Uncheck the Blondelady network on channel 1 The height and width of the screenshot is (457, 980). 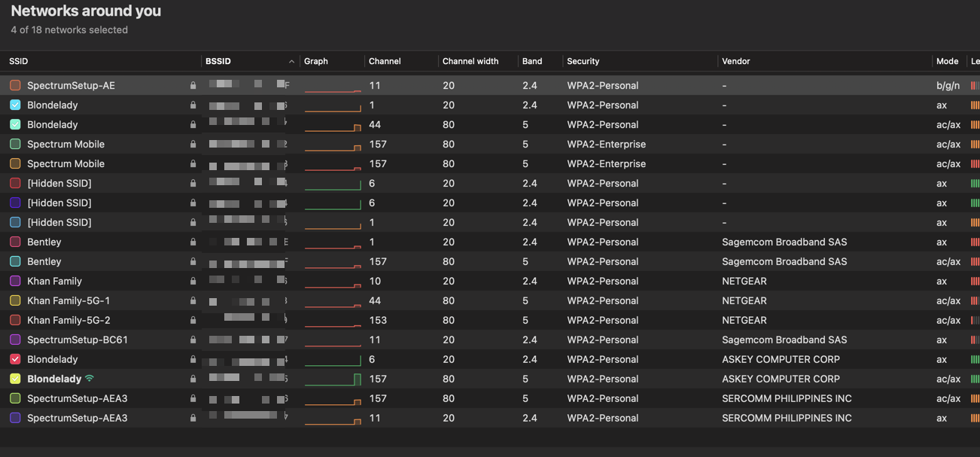coord(15,105)
